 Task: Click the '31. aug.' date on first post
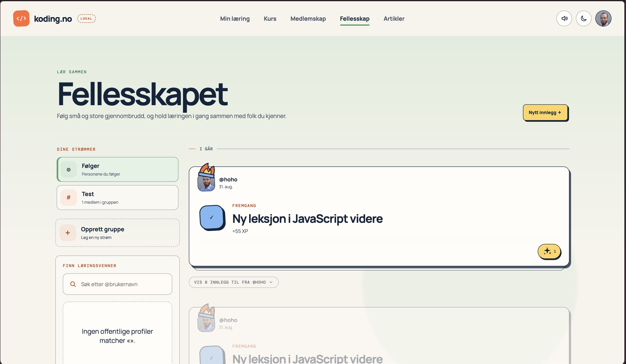click(x=226, y=187)
